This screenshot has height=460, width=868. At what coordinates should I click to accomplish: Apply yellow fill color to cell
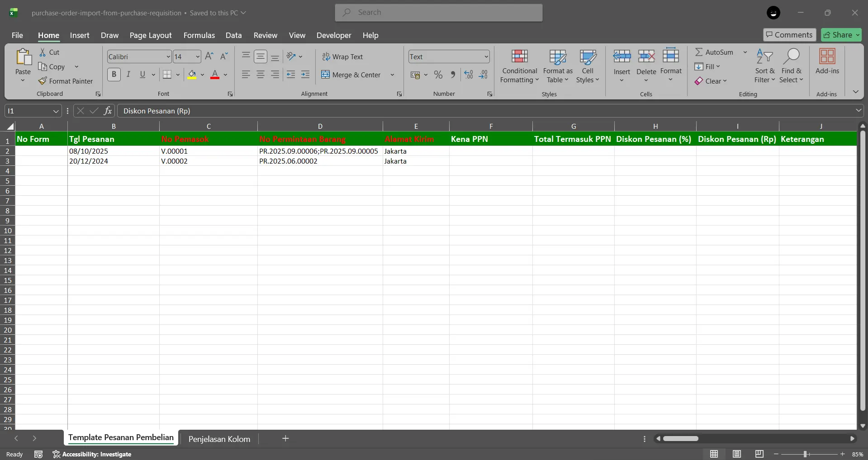(192, 75)
